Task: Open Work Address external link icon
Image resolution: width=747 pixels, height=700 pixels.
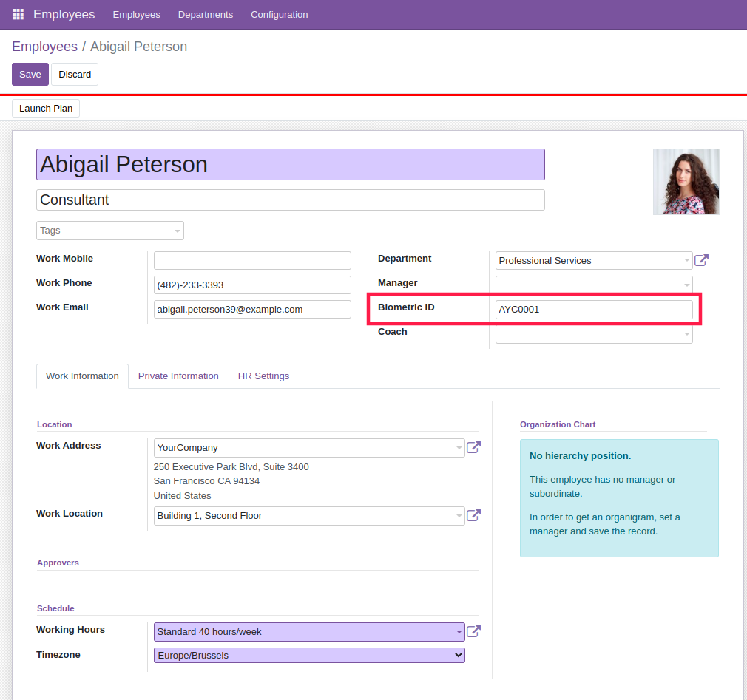Action: pyautogui.click(x=473, y=447)
